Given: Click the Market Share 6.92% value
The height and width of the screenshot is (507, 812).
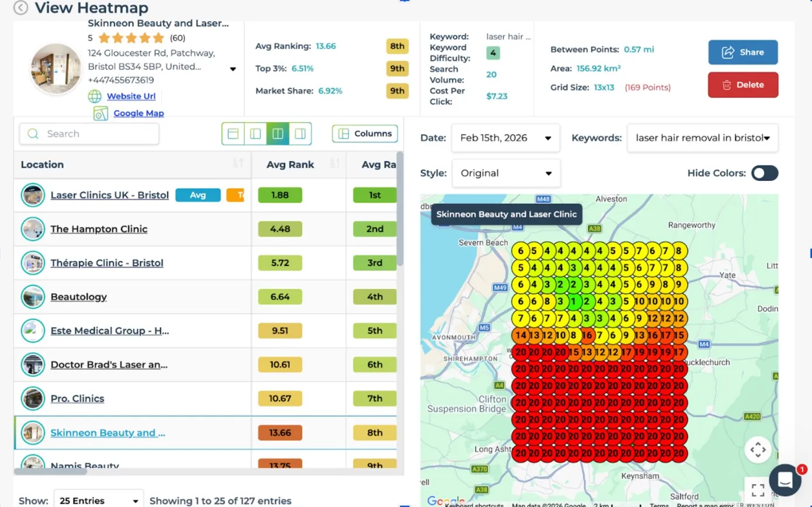Looking at the screenshot, I should pyautogui.click(x=330, y=91).
